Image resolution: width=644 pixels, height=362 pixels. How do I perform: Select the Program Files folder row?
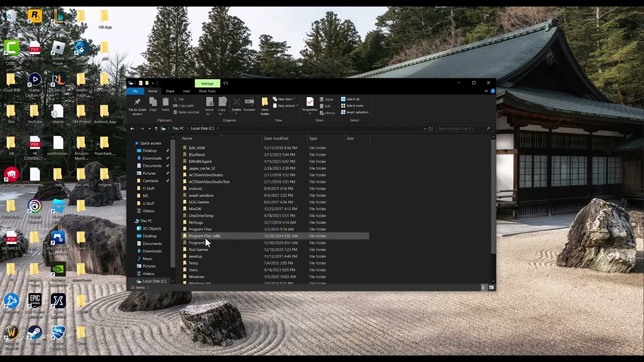coord(275,229)
